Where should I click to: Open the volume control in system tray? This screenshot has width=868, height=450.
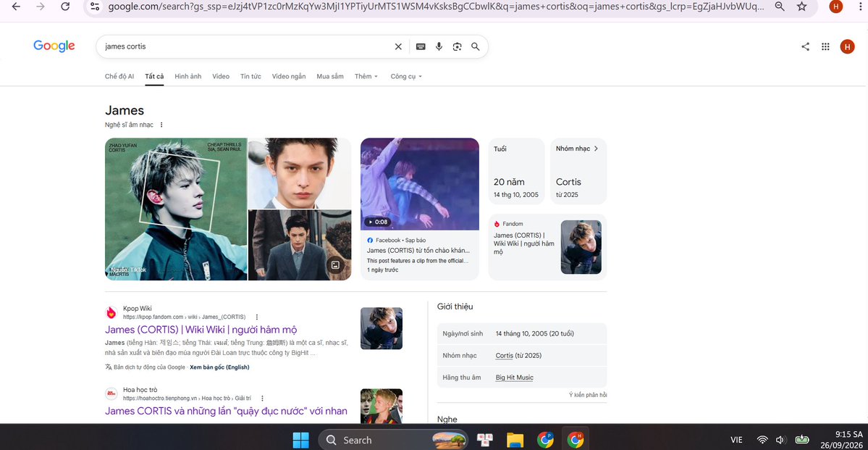click(781, 440)
